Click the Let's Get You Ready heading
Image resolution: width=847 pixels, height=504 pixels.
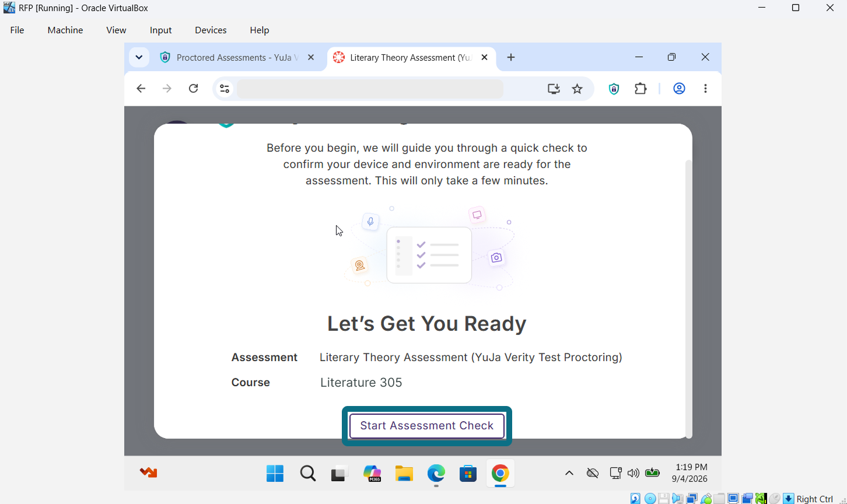pyautogui.click(x=427, y=324)
